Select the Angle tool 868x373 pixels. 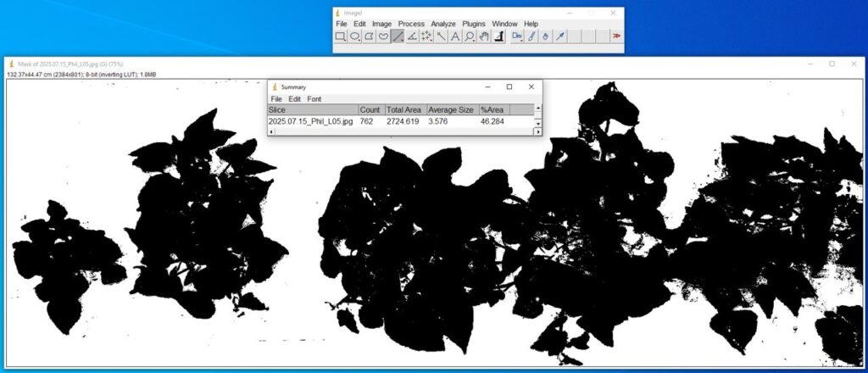412,36
